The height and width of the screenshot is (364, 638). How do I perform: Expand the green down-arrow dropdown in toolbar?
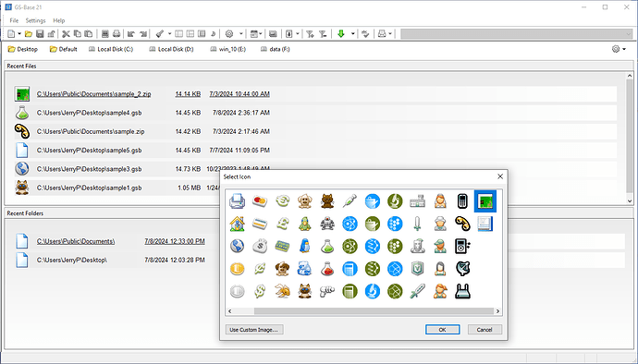tap(353, 34)
